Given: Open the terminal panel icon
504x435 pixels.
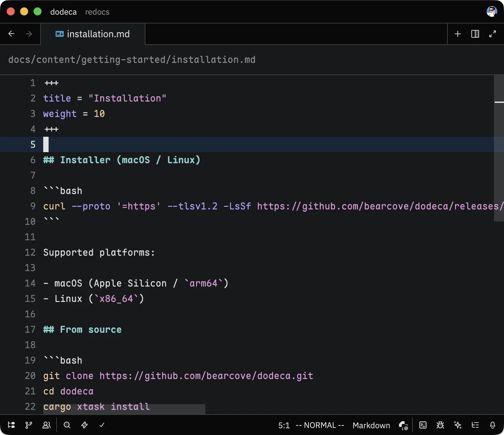Looking at the screenshot, I should [423, 425].
